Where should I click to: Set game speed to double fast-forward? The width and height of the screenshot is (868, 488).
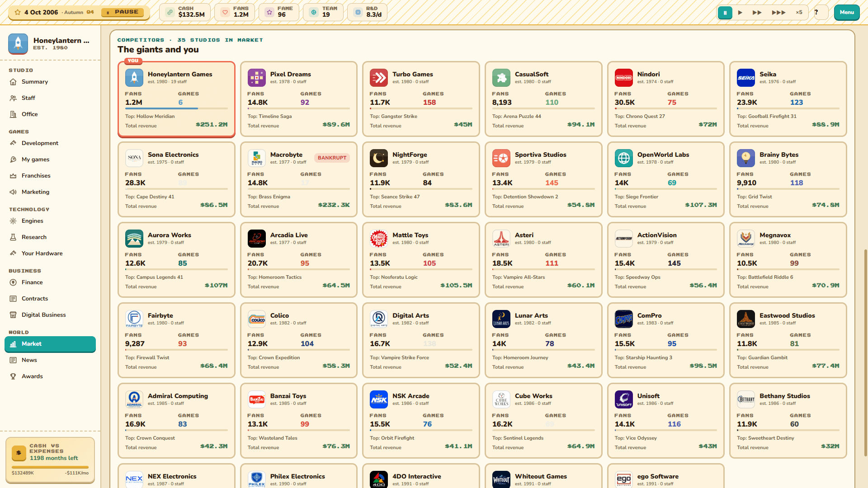[x=757, y=13]
